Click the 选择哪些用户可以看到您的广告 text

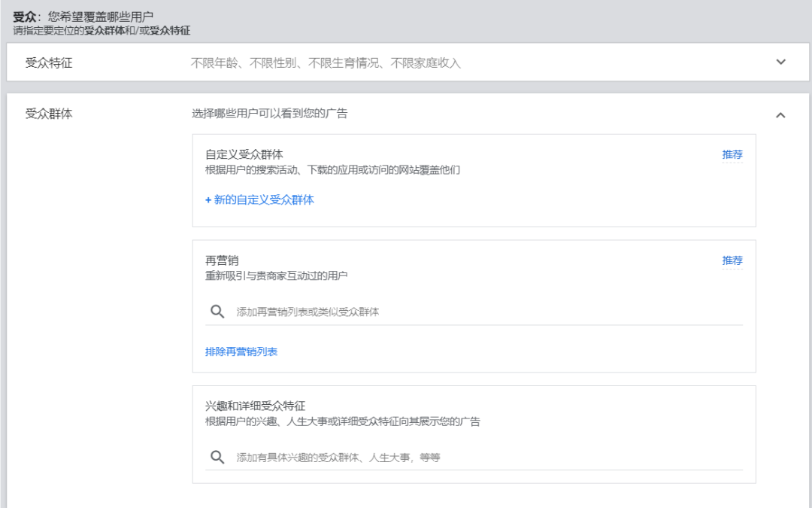point(269,114)
